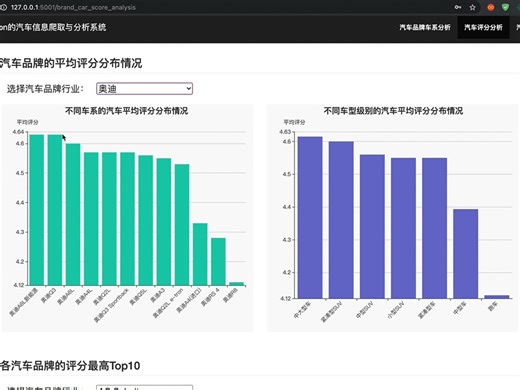Click the 奥迪Q2L e-tron green bar

(182, 225)
